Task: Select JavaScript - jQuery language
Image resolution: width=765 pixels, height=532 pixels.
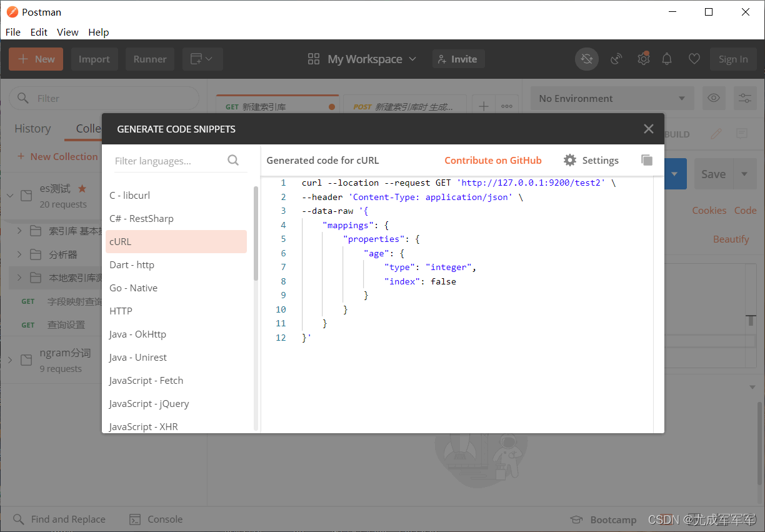Action: click(176, 404)
